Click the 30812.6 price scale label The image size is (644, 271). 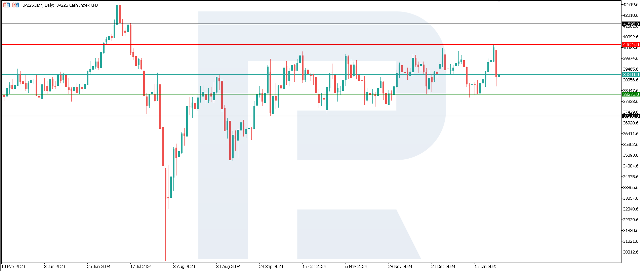pos(631,252)
